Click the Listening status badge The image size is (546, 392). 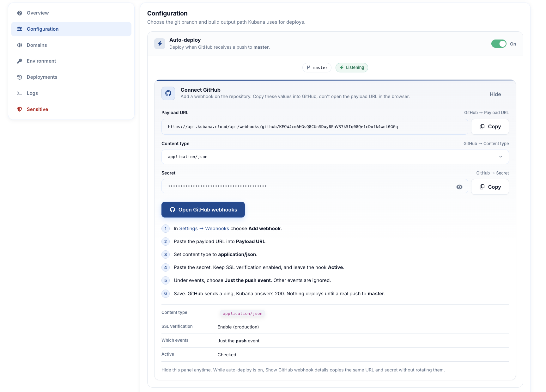[x=352, y=68]
